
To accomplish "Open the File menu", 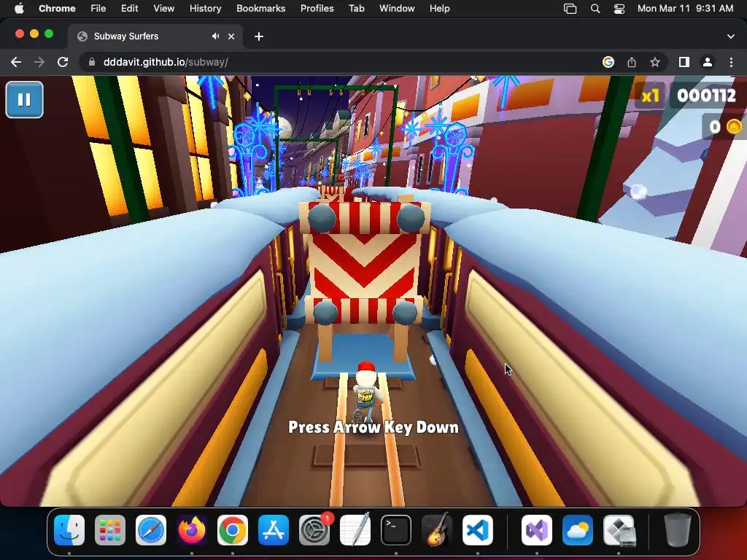I will (98, 8).
